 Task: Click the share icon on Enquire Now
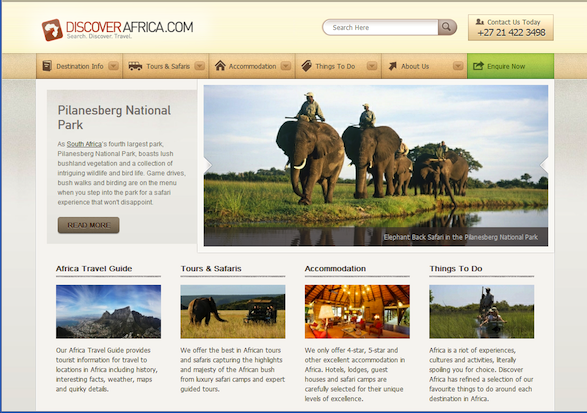478,66
